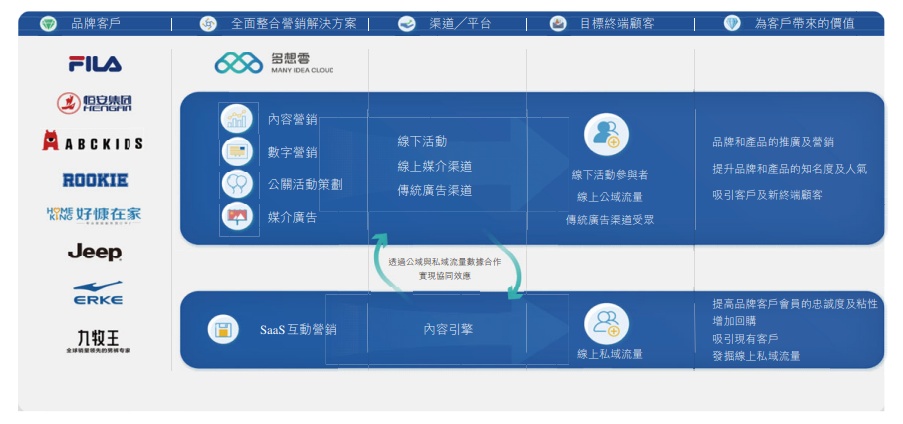The height and width of the screenshot is (424, 903).
Task: Click the 線上媒介渠道 text
Action: (435, 166)
